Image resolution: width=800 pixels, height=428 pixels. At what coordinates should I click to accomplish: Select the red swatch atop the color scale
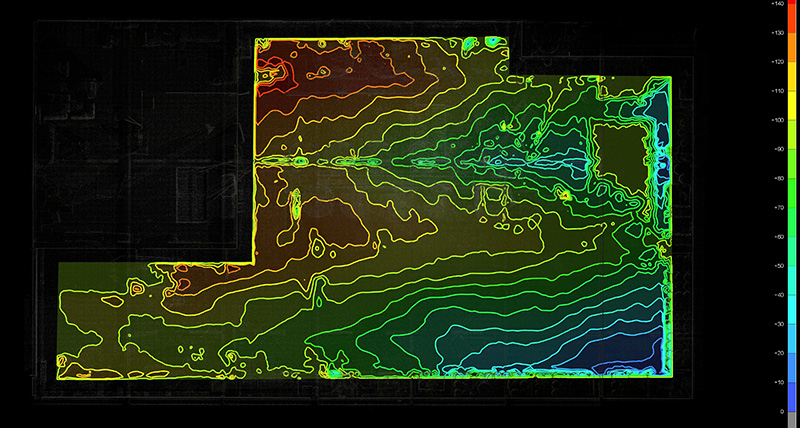click(x=792, y=15)
